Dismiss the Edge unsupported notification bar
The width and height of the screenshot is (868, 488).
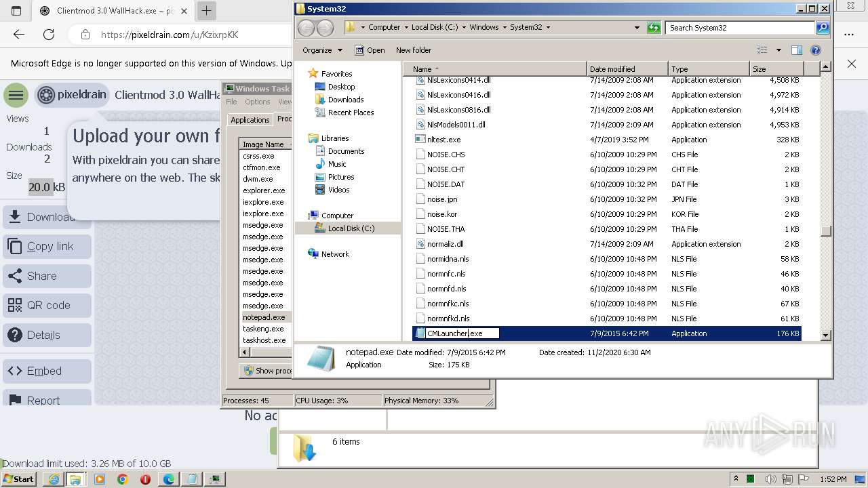click(x=852, y=64)
